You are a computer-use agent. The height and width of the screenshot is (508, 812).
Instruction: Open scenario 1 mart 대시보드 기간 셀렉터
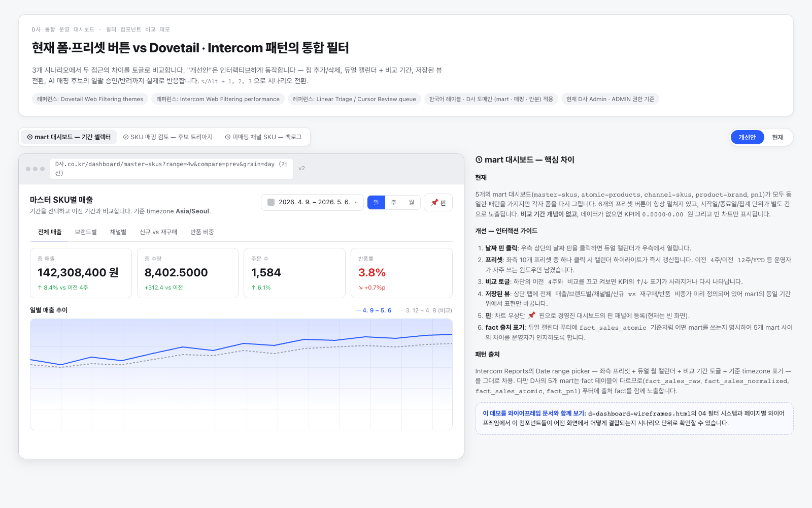tap(69, 137)
